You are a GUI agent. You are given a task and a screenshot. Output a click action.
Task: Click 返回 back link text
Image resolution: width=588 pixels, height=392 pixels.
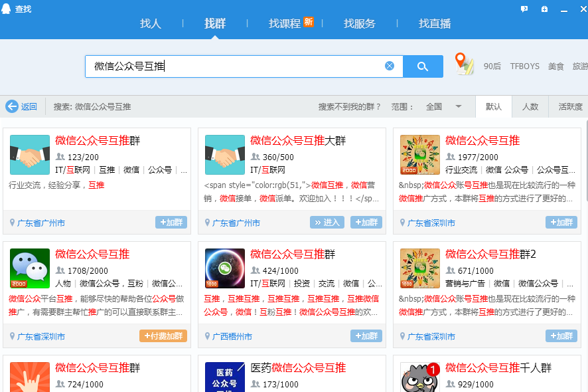point(29,106)
